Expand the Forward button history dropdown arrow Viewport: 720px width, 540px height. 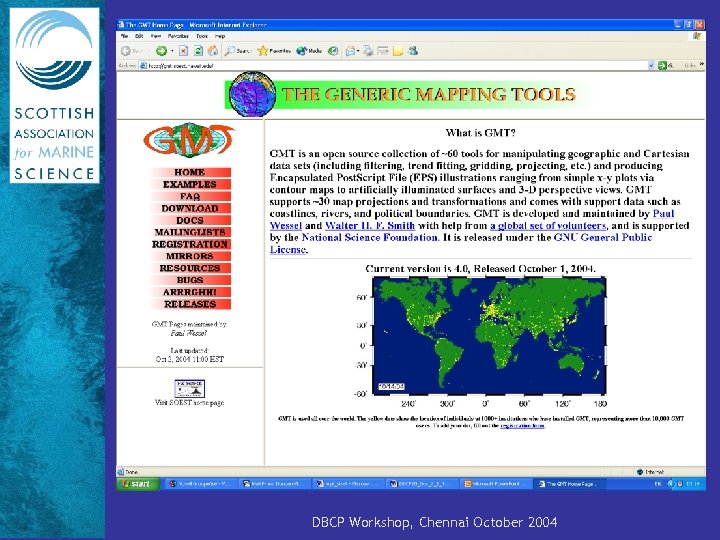click(172, 51)
